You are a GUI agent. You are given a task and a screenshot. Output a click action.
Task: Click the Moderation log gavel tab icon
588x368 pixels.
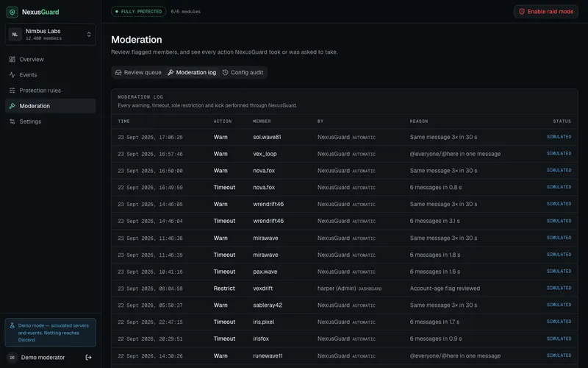pyautogui.click(x=171, y=72)
